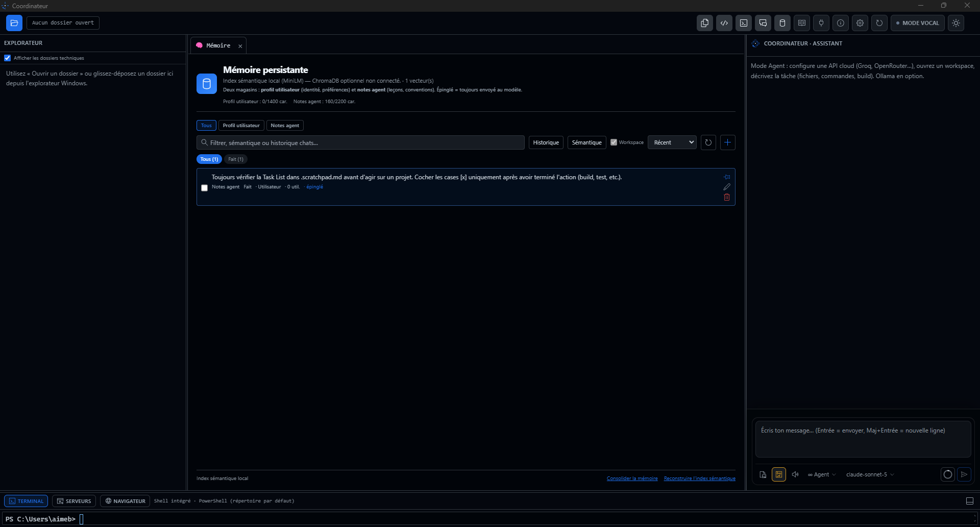
Task: Open the Récent sort dropdown
Action: click(672, 142)
